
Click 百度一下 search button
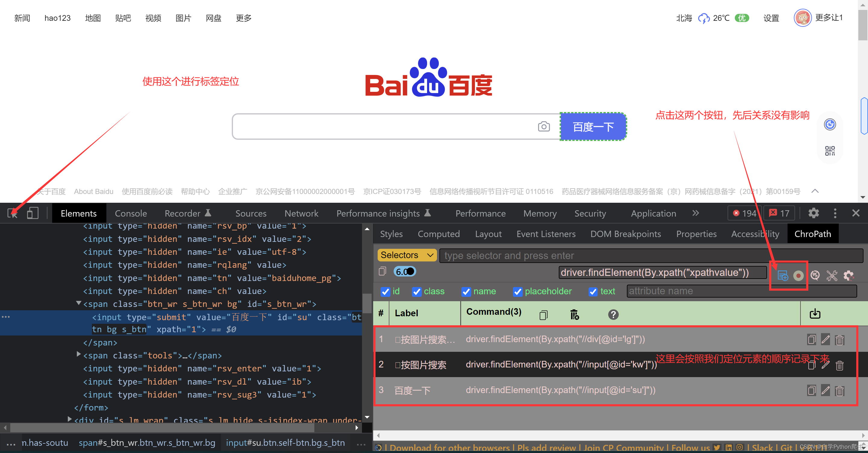[x=593, y=127]
